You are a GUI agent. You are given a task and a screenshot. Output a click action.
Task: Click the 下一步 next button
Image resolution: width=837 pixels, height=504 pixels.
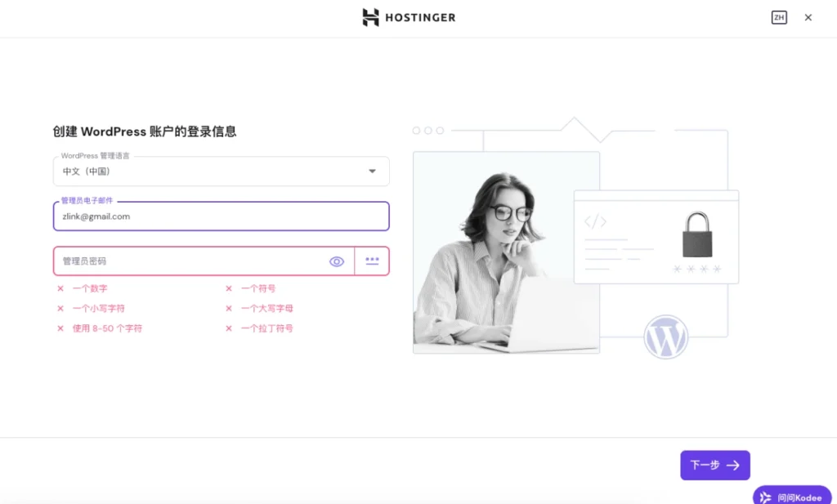[x=714, y=465]
